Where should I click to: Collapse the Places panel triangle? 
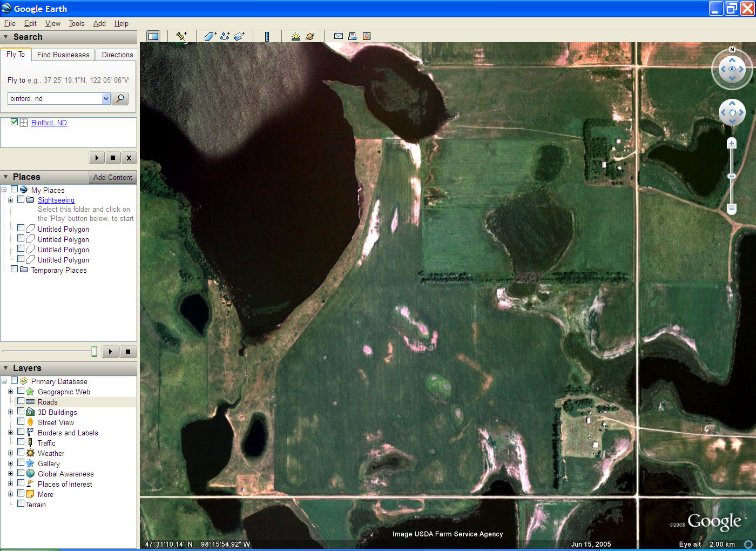[6, 177]
